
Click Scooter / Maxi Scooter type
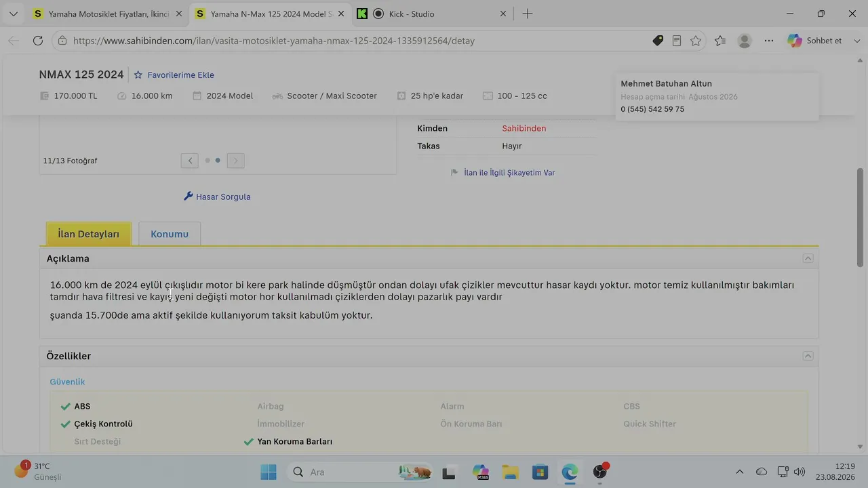[x=332, y=96]
